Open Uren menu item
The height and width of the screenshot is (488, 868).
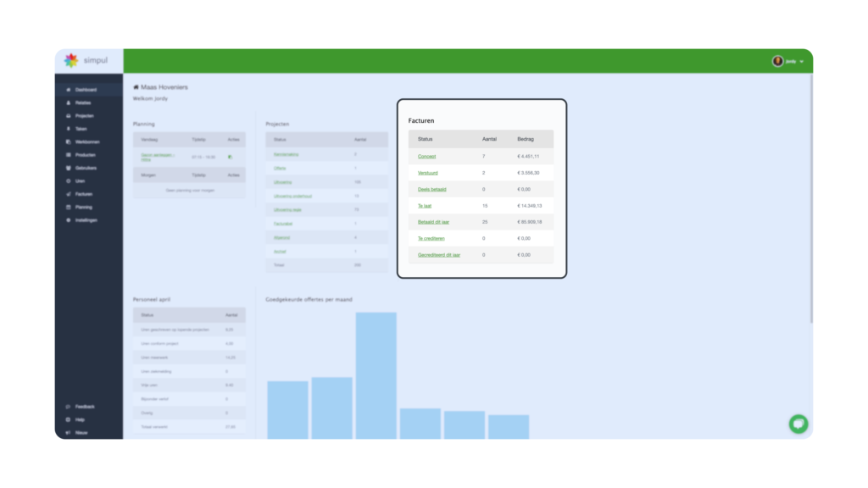pos(81,181)
